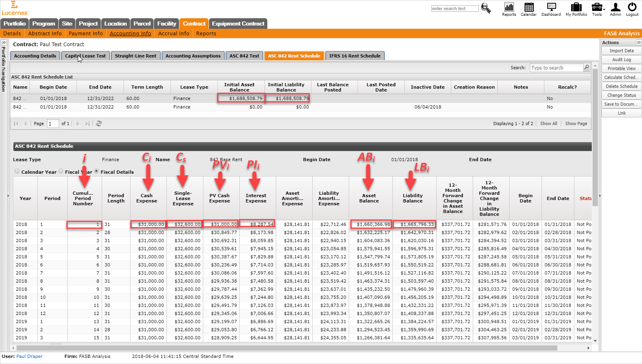The image size is (642, 364).
Task: Open the Program main tab
Action: [44, 23]
